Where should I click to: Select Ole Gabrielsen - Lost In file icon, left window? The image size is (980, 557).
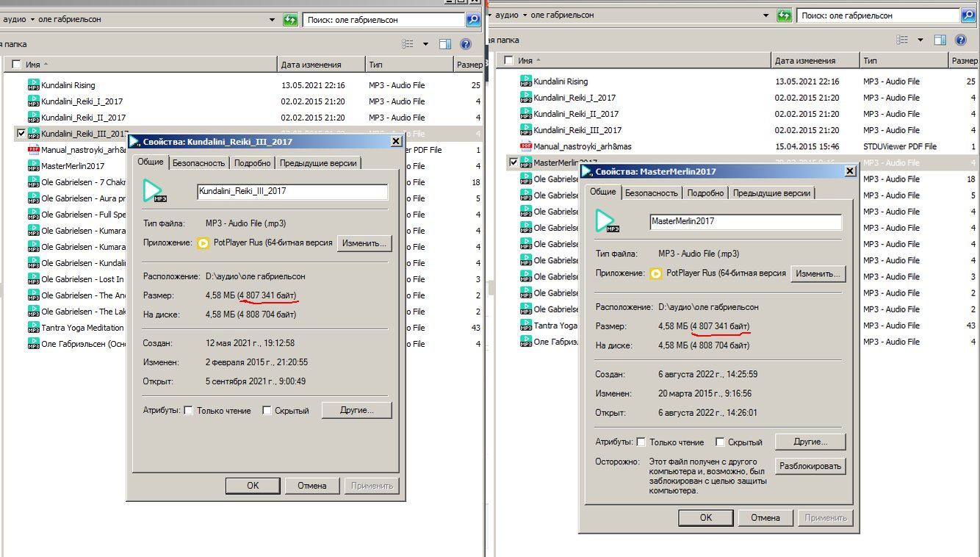pos(33,279)
